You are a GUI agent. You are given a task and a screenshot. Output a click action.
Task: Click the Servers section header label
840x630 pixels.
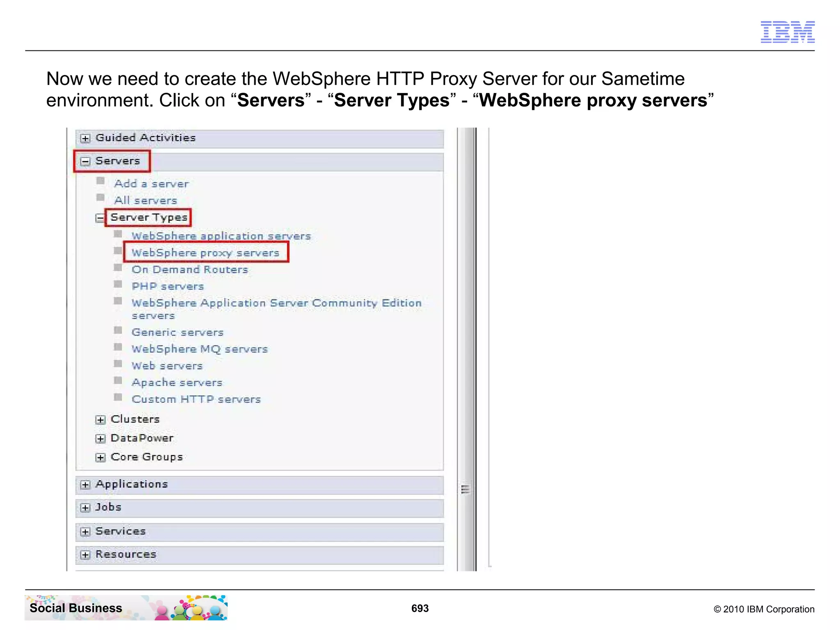pos(118,161)
